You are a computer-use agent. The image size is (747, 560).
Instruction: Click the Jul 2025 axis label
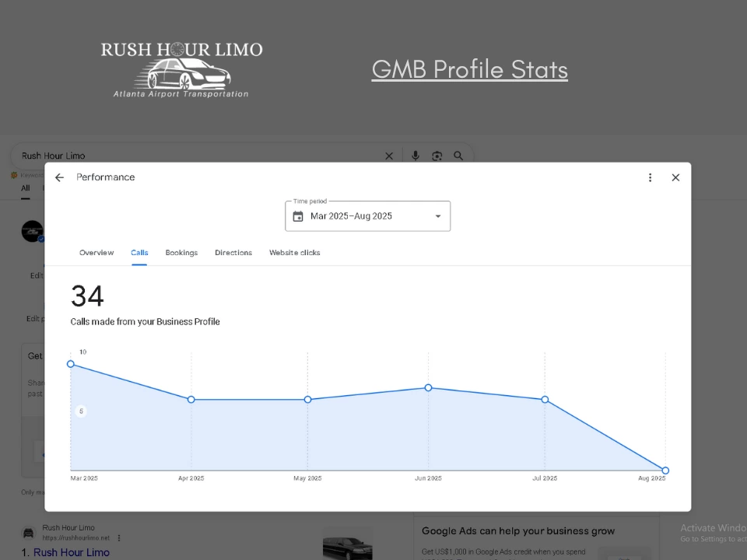pos(545,478)
